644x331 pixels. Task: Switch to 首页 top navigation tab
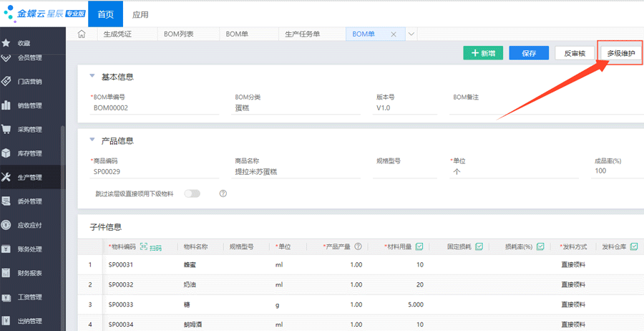coord(106,14)
